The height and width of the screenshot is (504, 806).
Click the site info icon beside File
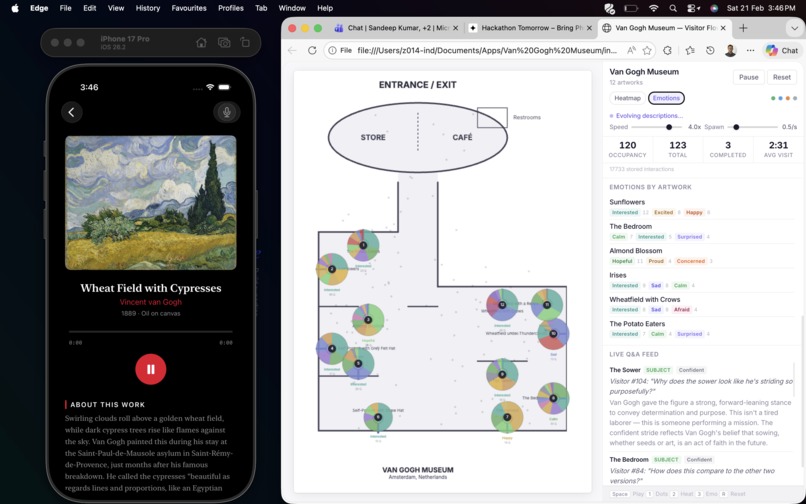tap(333, 50)
